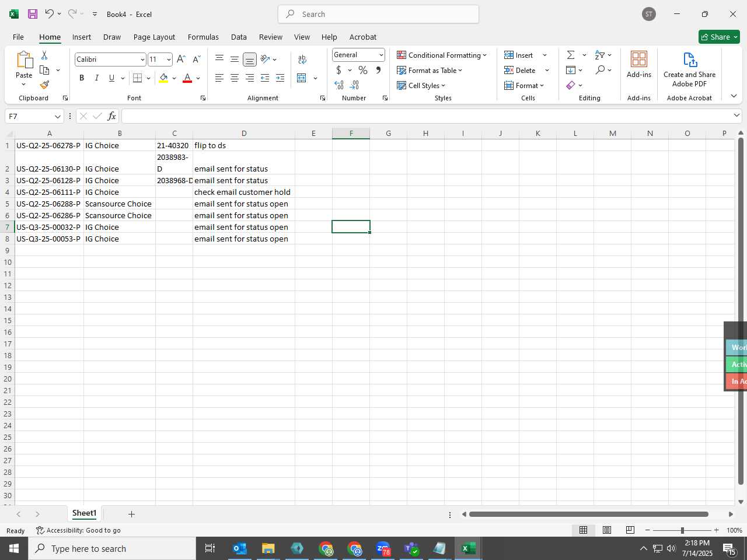Image resolution: width=747 pixels, height=560 pixels.
Task: Apply Accounting Number Format dollar icon
Action: click(338, 70)
